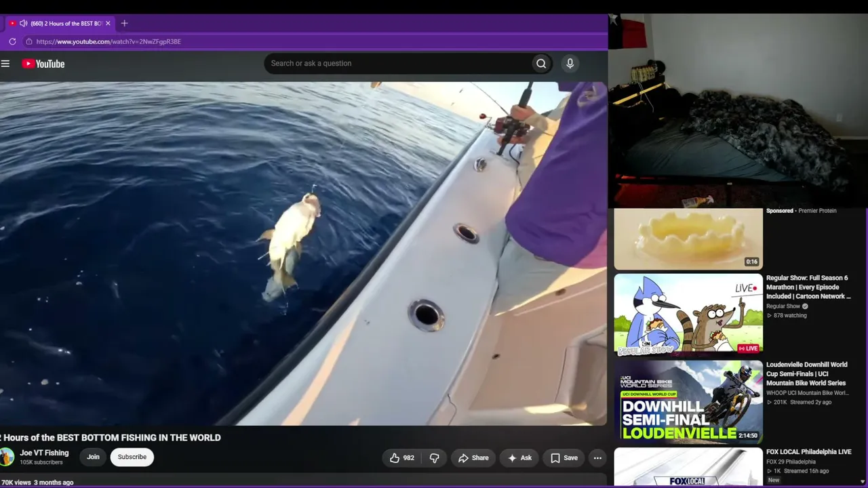Like the video with 982 likes
This screenshot has width=868, height=488.
tap(401, 458)
